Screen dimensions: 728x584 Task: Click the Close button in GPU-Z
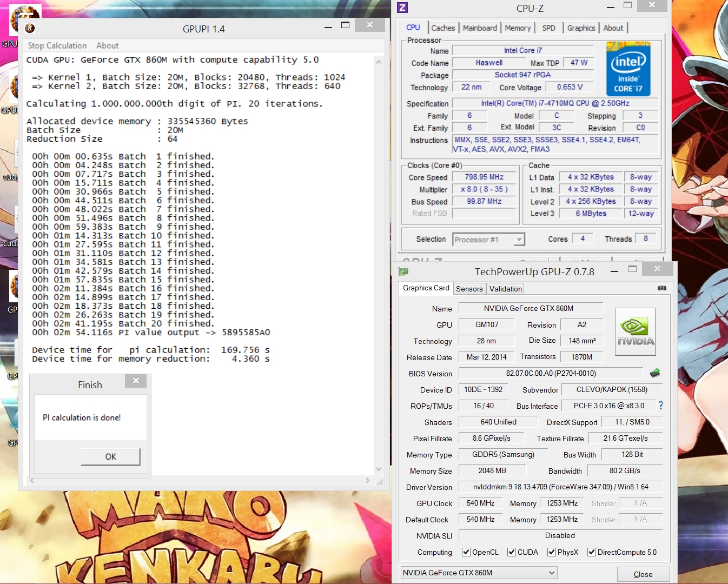tap(643, 574)
